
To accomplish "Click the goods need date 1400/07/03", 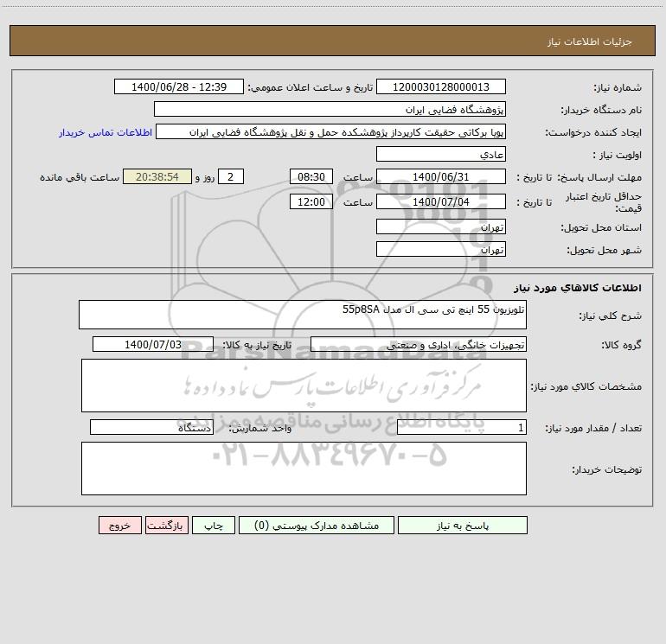I will coord(153,345).
